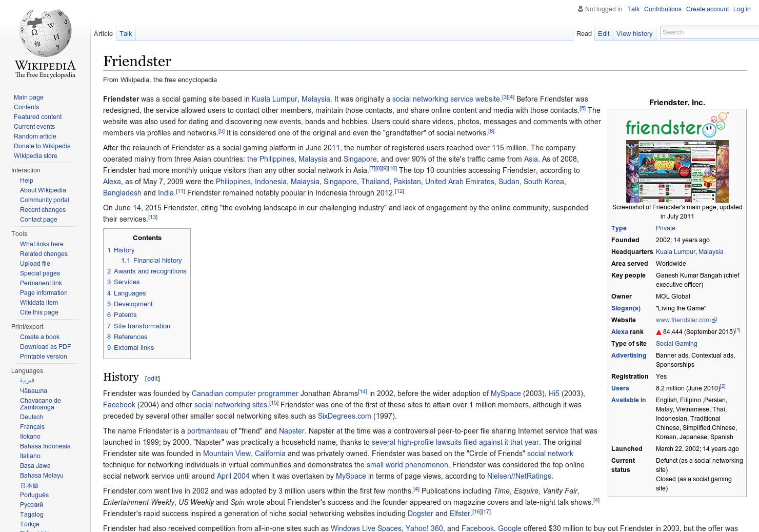Click into the Search input field
The width and height of the screenshot is (759, 532).
(x=710, y=32)
